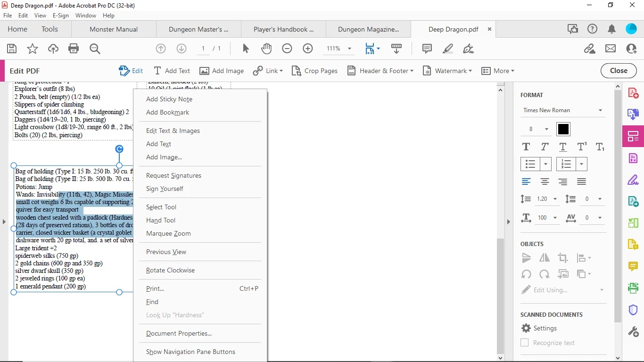Click the Sign document pen icon
Image resolution: width=644 pixels, height=362 pixels.
pyautogui.click(x=468, y=49)
